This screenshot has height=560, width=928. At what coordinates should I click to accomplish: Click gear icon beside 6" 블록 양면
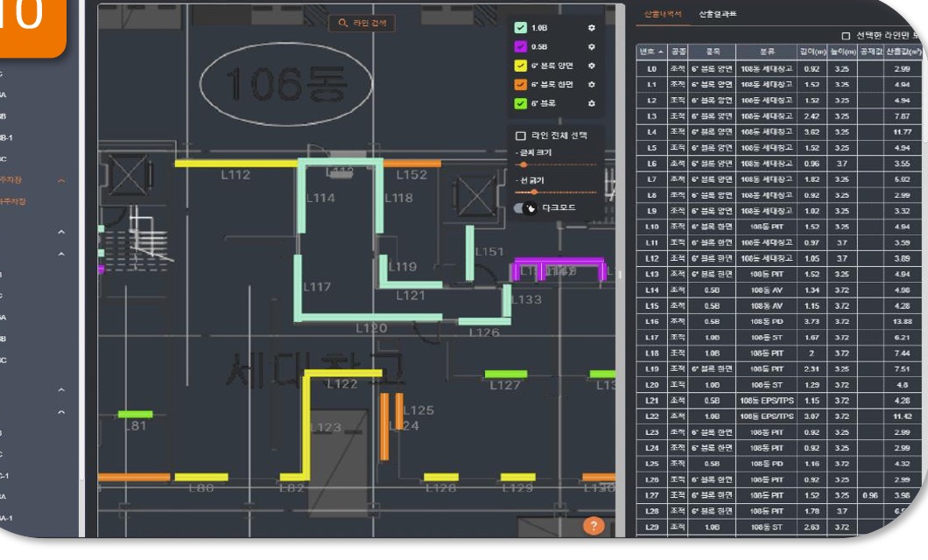(591, 66)
